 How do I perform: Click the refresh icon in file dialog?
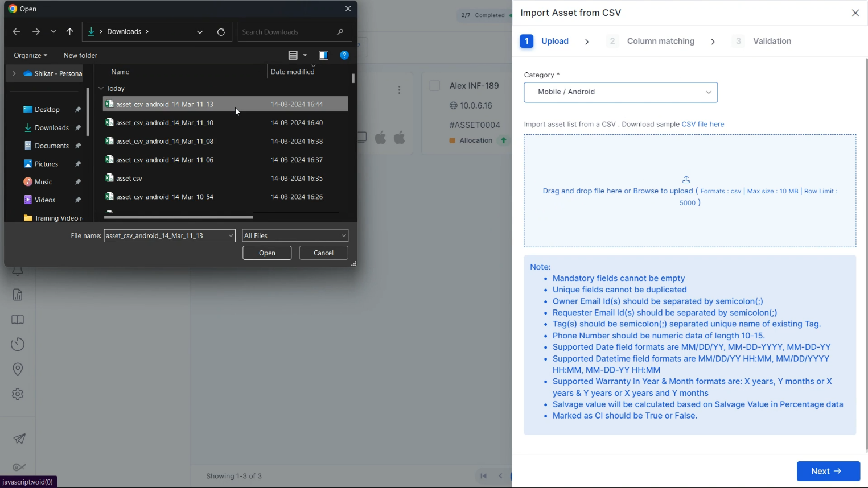pyautogui.click(x=221, y=32)
